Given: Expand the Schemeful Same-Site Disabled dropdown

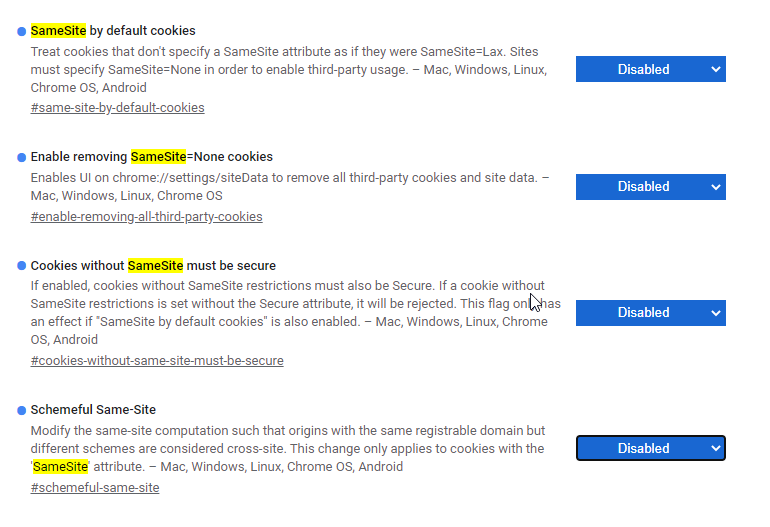Looking at the screenshot, I should tap(650, 449).
